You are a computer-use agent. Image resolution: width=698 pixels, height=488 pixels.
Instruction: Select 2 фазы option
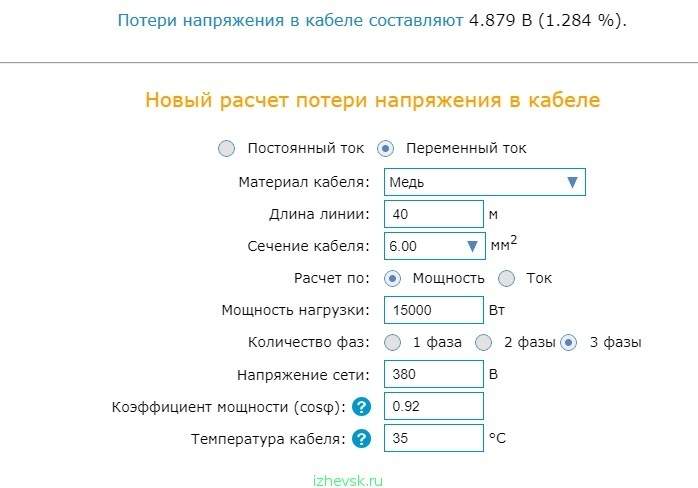coord(483,342)
